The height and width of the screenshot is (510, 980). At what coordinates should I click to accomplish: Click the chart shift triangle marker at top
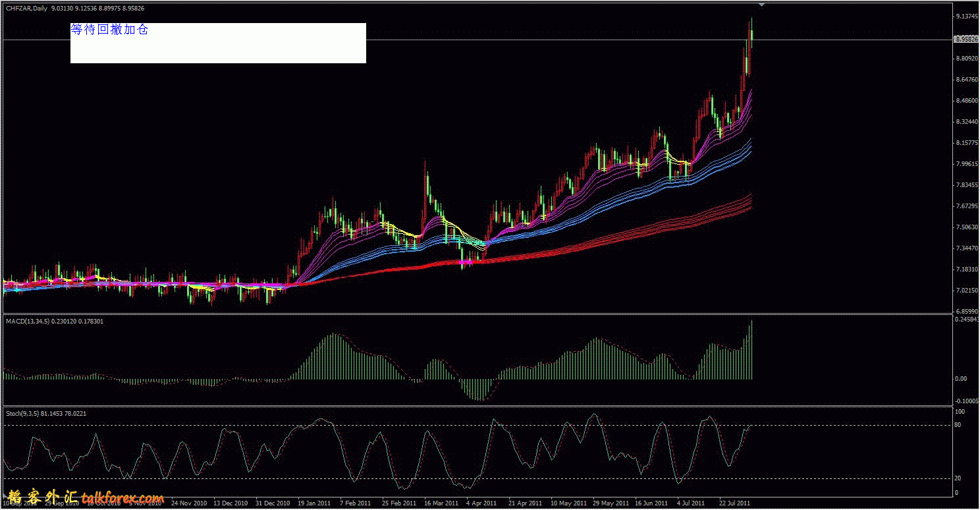point(762,5)
